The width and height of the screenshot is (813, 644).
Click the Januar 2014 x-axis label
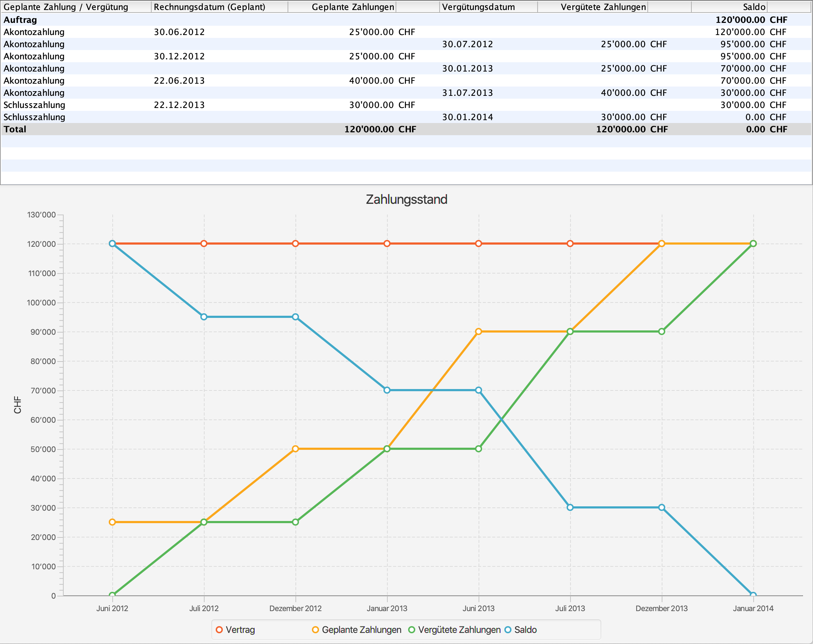coord(753,608)
